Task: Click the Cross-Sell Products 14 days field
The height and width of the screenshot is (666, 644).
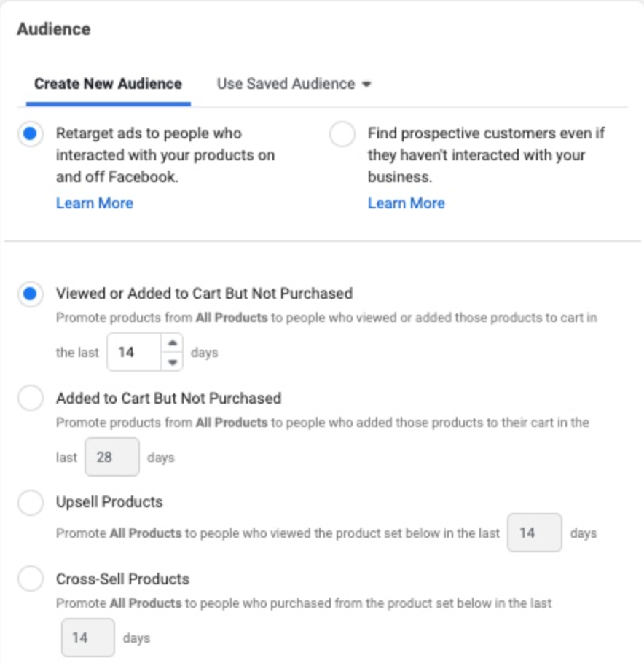Action: click(87, 638)
